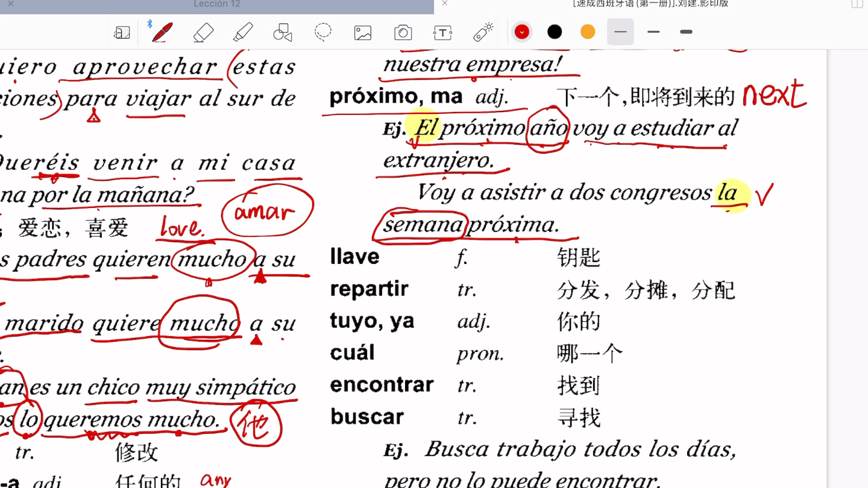Click the vocabulary word 'cuál'
The image size is (868, 488).
coord(352,352)
